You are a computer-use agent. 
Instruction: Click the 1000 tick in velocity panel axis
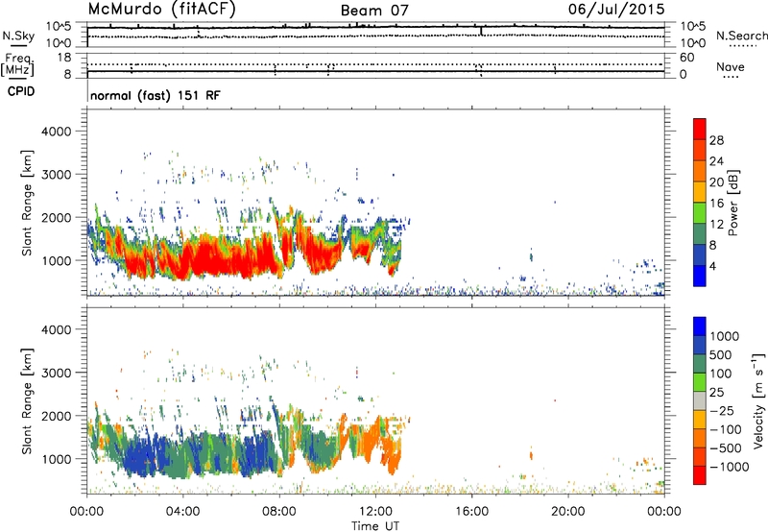point(56,459)
